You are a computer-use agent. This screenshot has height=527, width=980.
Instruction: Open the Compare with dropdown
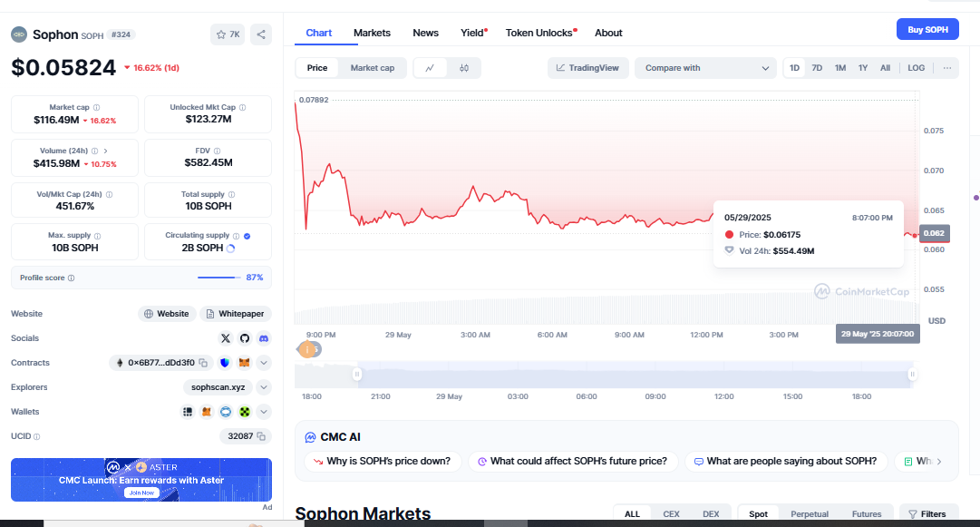pyautogui.click(x=705, y=67)
